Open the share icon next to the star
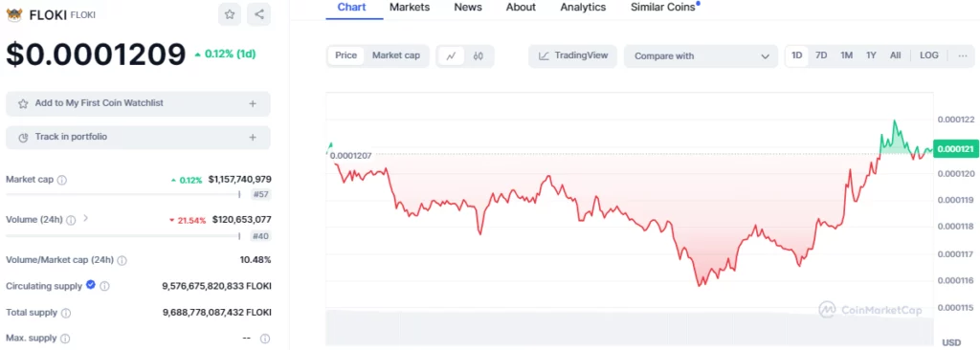The image size is (980, 350). click(258, 14)
